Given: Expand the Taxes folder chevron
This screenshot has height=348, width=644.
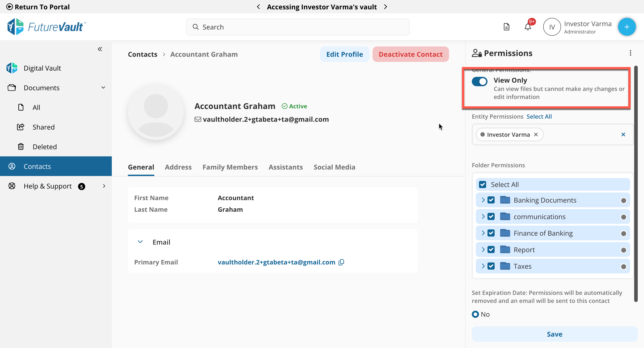Looking at the screenshot, I should (x=483, y=266).
